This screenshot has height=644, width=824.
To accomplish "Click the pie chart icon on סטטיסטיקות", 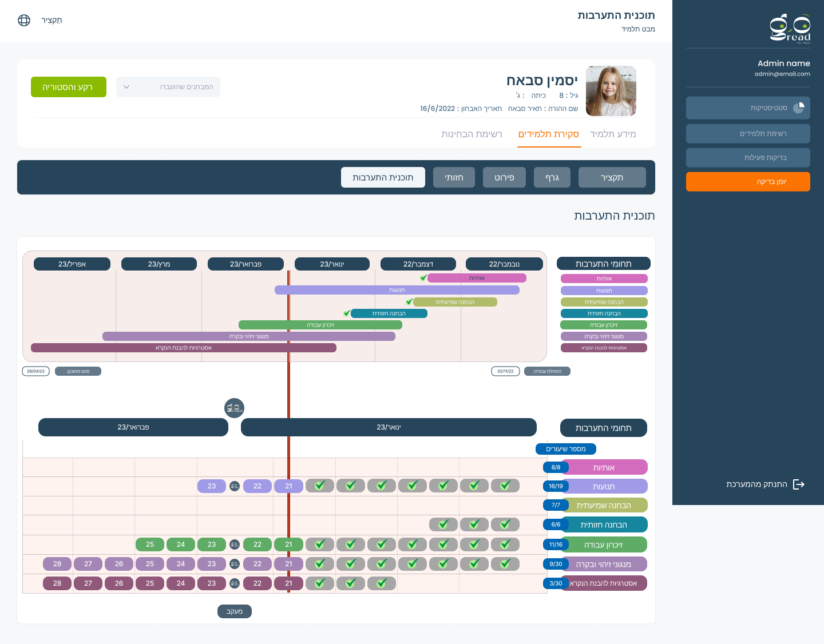I will 799,108.
